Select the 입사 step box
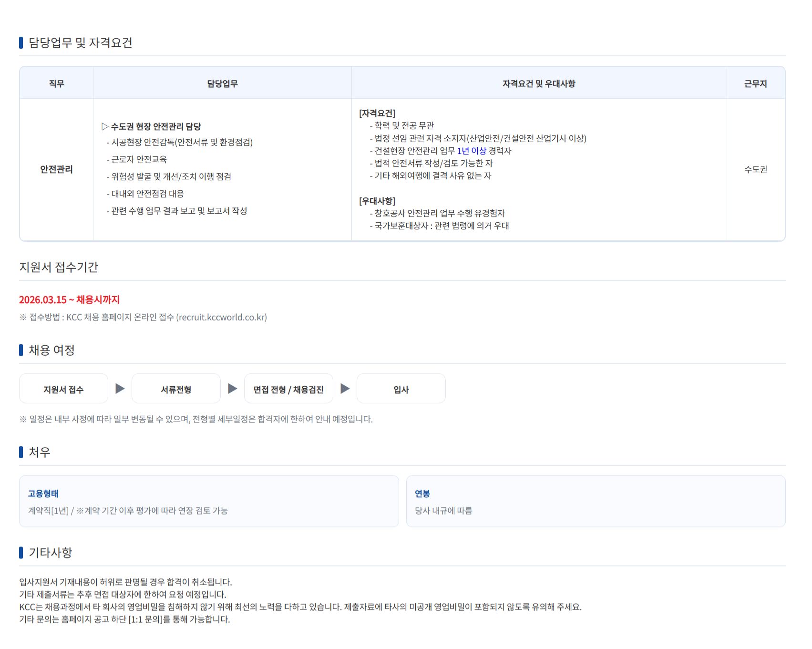 click(401, 389)
